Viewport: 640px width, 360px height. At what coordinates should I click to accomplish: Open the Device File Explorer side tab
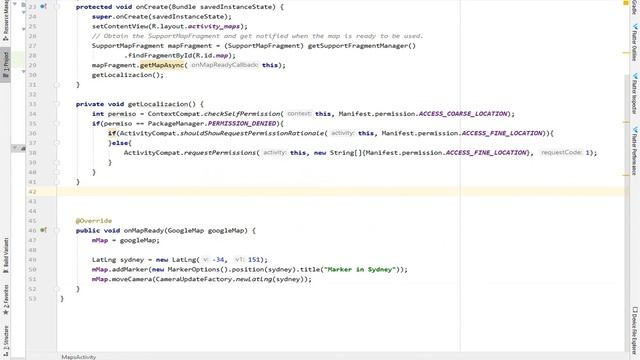pyautogui.click(x=635, y=330)
